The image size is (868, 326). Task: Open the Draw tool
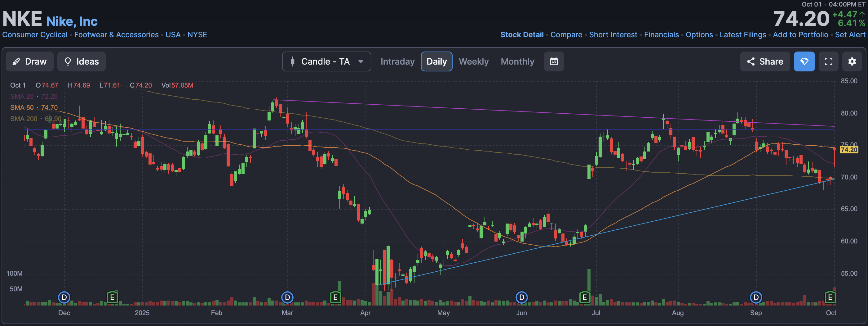coord(30,61)
